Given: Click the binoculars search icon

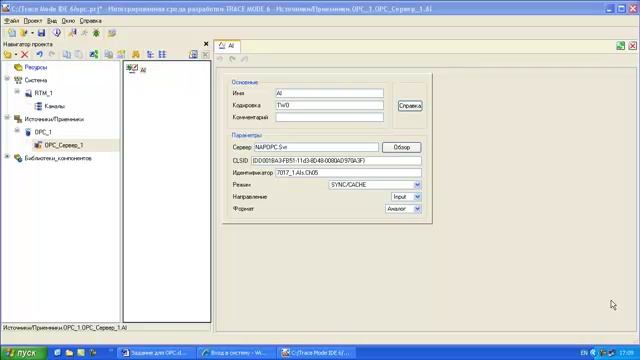Looking at the screenshot, I should [136, 54].
